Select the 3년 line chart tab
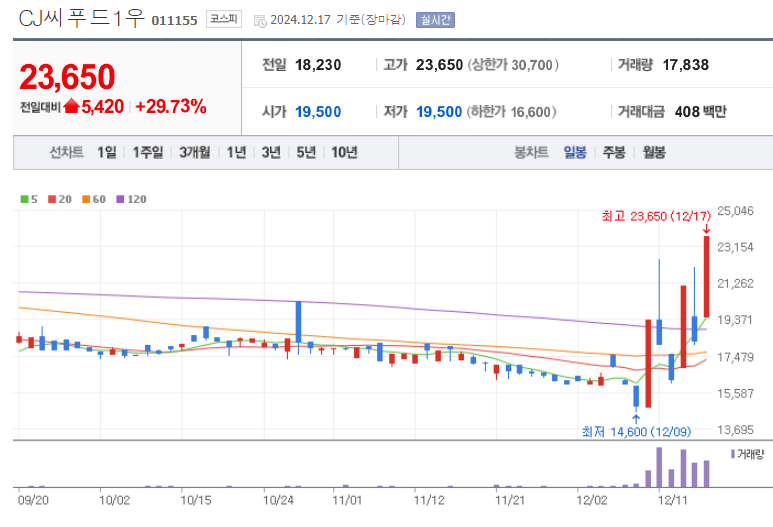This screenshot has width=773, height=527. tap(271, 152)
